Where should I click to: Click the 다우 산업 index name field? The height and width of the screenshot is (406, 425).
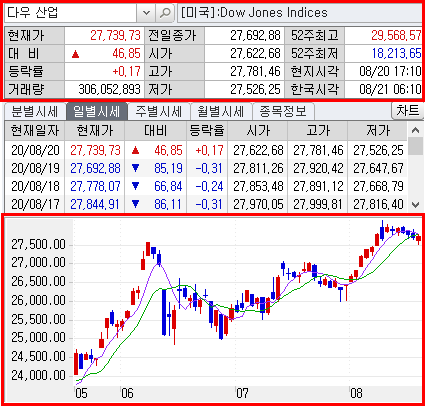coord(70,13)
